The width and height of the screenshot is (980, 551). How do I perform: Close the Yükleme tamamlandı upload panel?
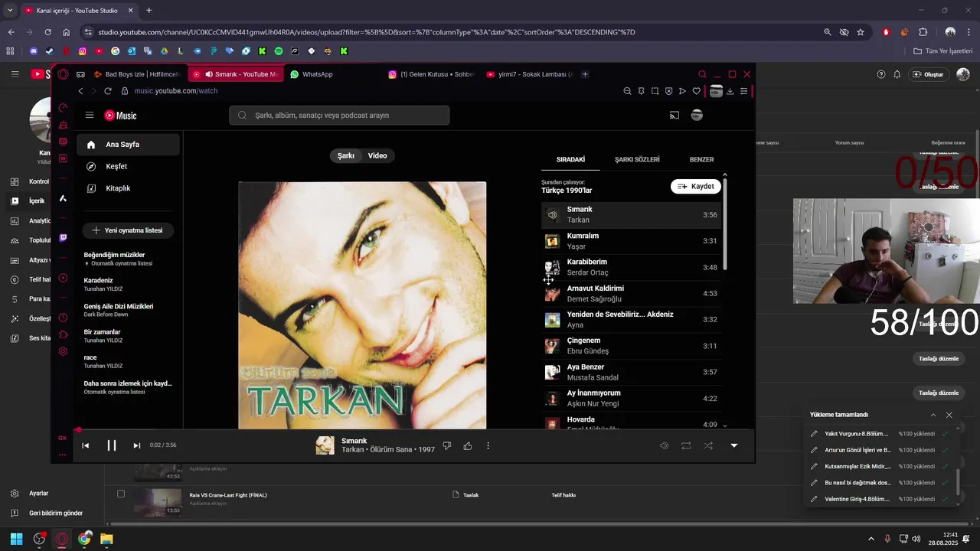(x=949, y=415)
